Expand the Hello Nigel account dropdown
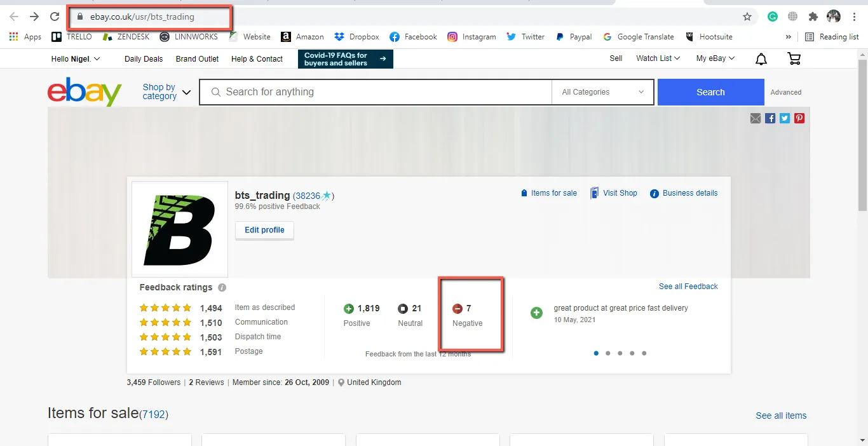The height and width of the screenshot is (446, 868). point(76,58)
